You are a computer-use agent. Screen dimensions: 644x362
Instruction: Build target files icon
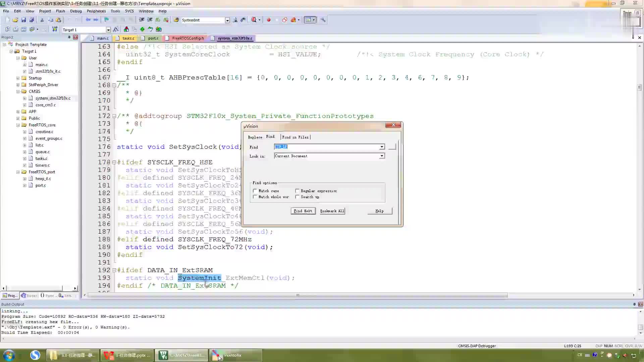pyautogui.click(x=15, y=29)
